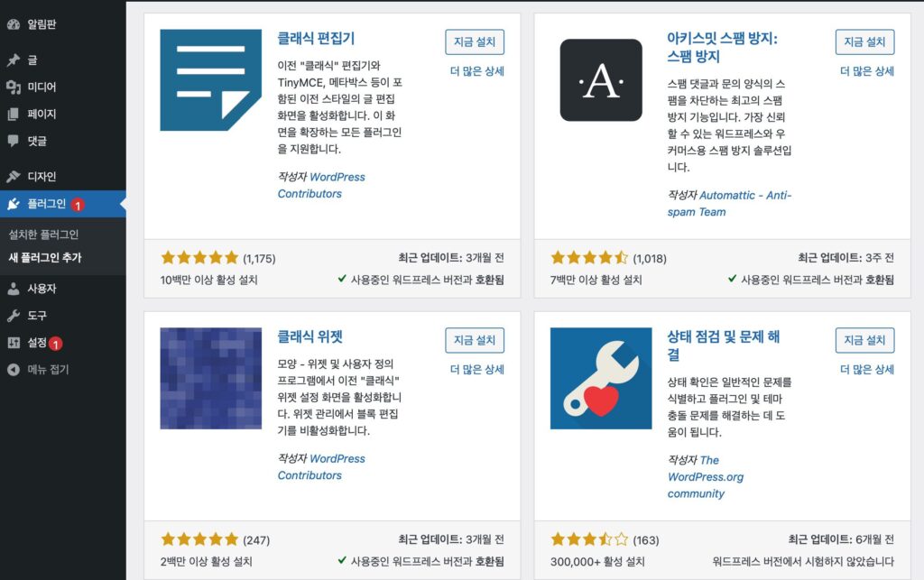Click the Akismet Anti-Spam plugin icon
Viewport: 924px width, 580px height.
pyautogui.click(x=601, y=79)
